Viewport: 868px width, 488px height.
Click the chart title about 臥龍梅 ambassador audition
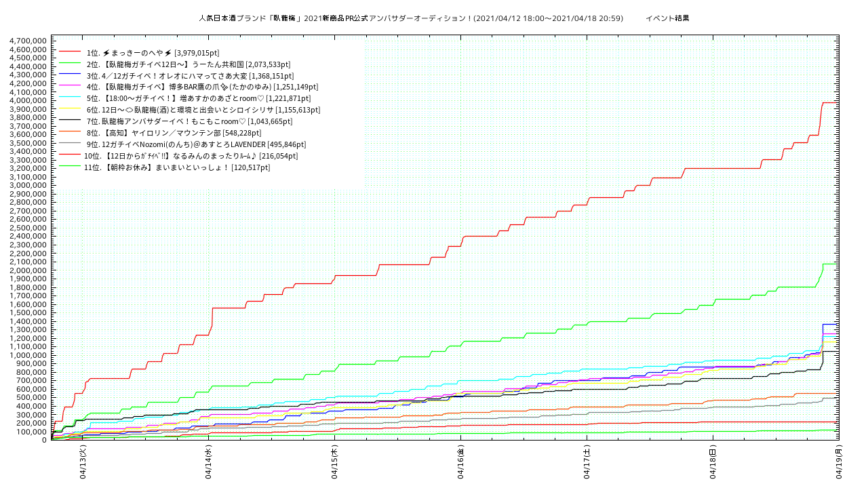[x=411, y=18]
